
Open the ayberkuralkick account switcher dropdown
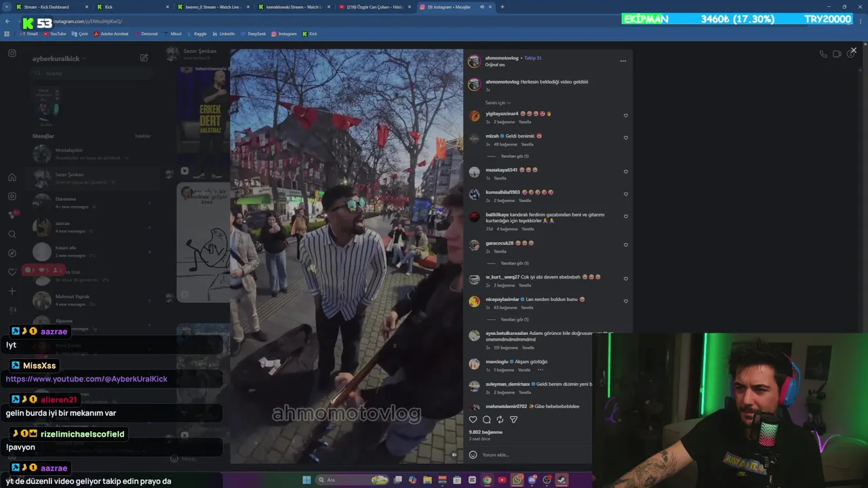point(60,58)
